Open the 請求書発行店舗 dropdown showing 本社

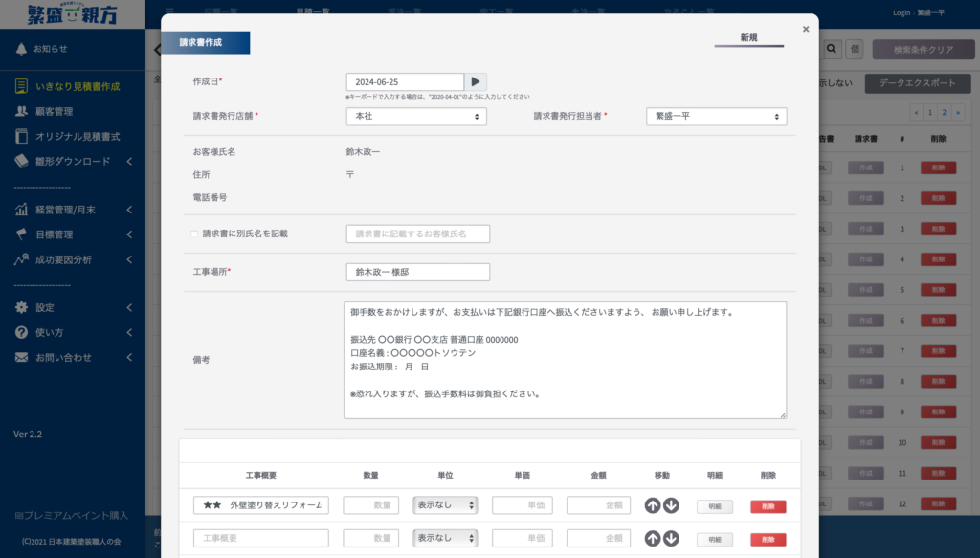pos(416,116)
